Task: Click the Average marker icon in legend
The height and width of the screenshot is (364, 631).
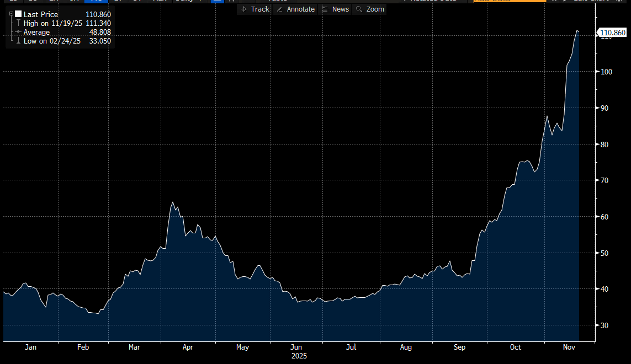Action: point(18,32)
